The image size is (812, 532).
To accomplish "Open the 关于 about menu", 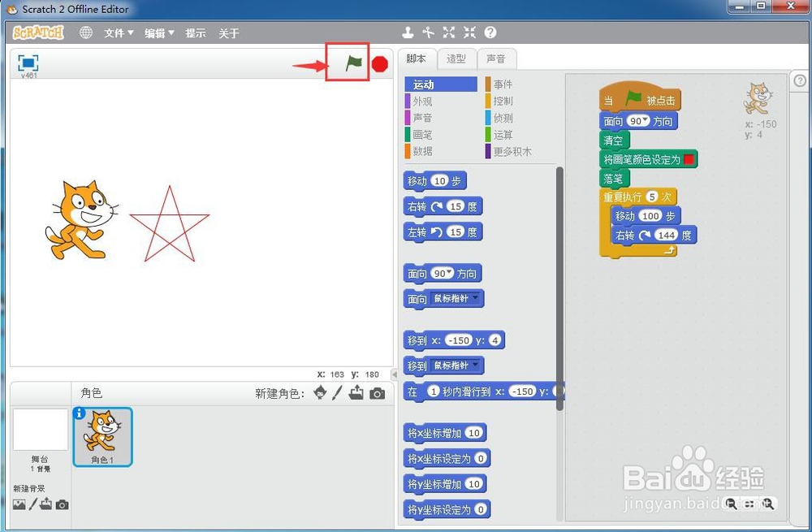I will click(x=228, y=33).
